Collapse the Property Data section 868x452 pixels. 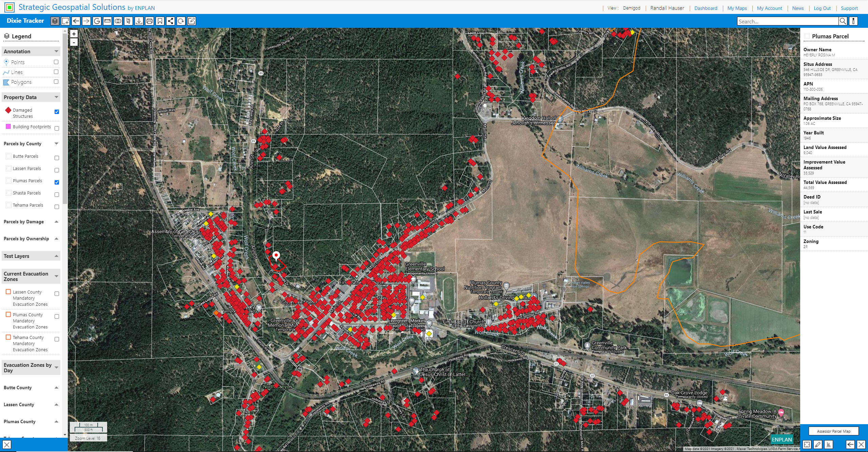tap(56, 97)
